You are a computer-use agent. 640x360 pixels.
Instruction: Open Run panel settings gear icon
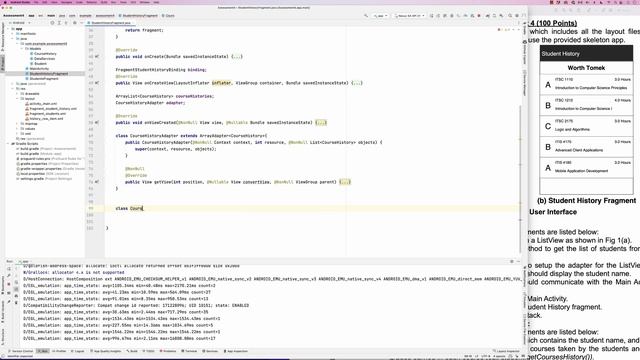(x=512, y=262)
